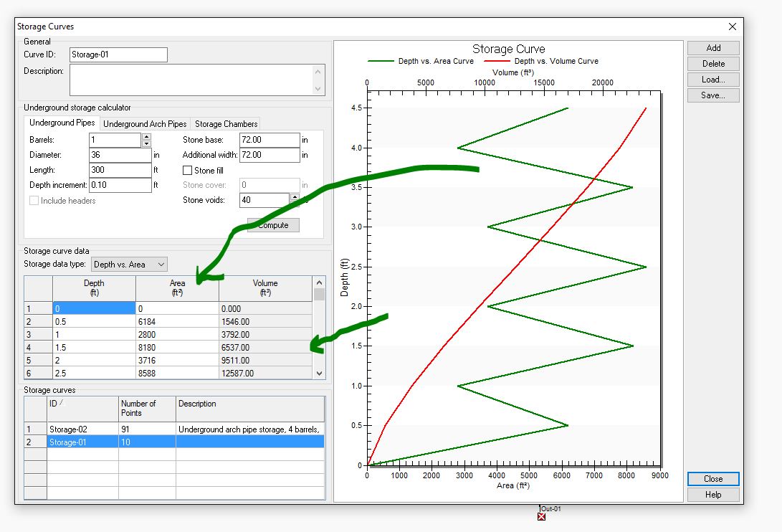Open the Storage Chambers tab
The height and width of the screenshot is (532, 782).
point(226,124)
